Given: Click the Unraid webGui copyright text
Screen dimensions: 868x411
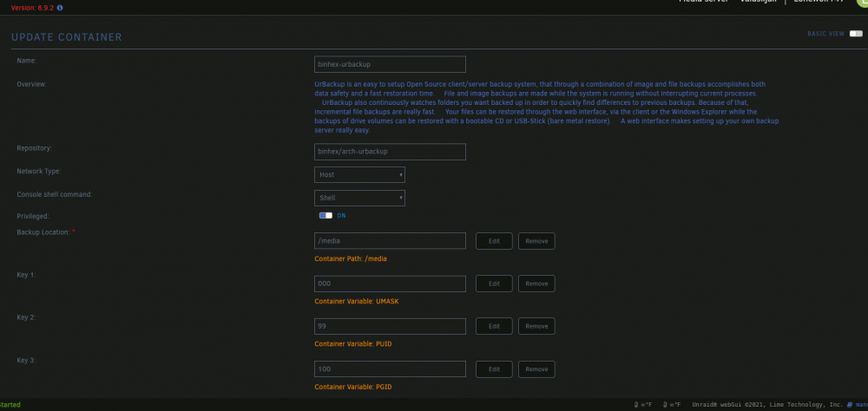Looking at the screenshot, I should click(x=767, y=405).
